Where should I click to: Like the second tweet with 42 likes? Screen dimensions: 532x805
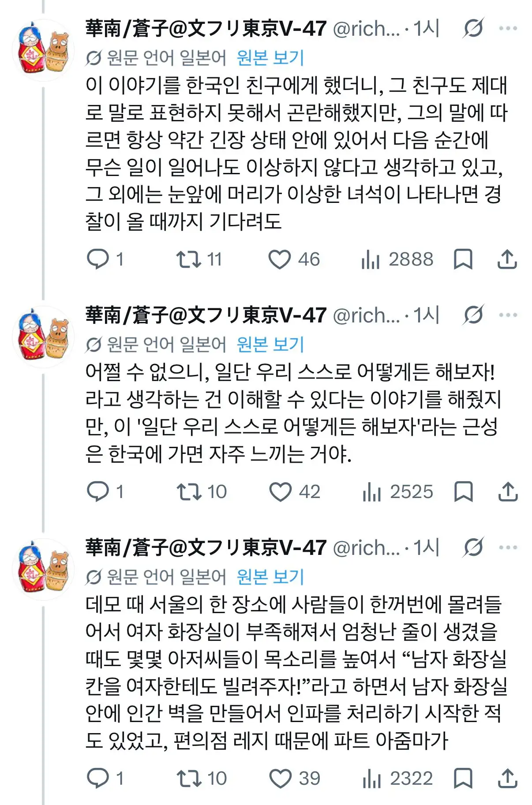[x=294, y=491]
